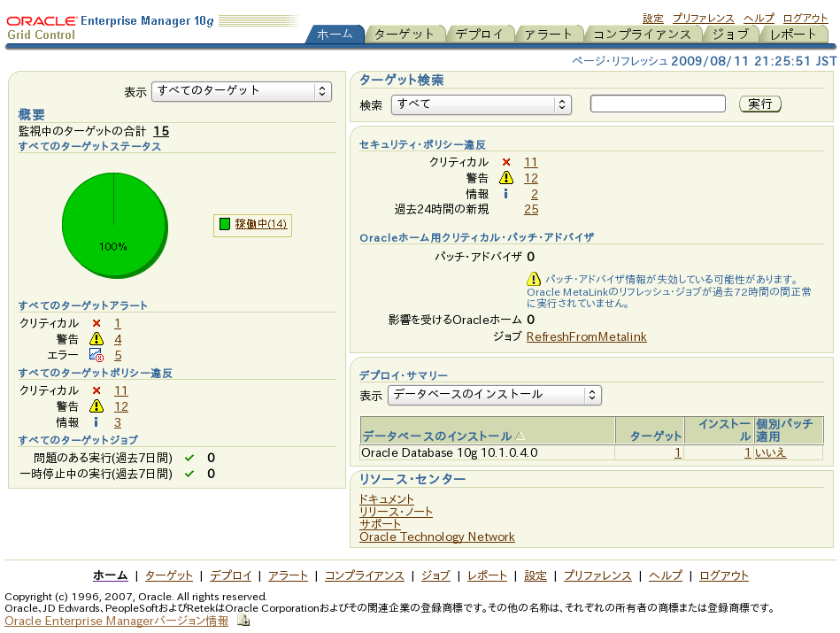
Task: Open the デプロイ tab
Action: tap(480, 35)
